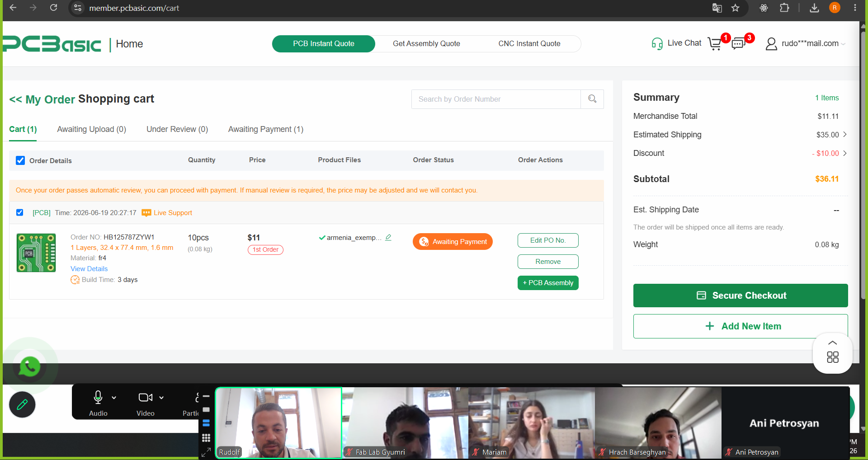
Task: Open the WhatsApp floating chat icon
Action: click(x=30, y=366)
